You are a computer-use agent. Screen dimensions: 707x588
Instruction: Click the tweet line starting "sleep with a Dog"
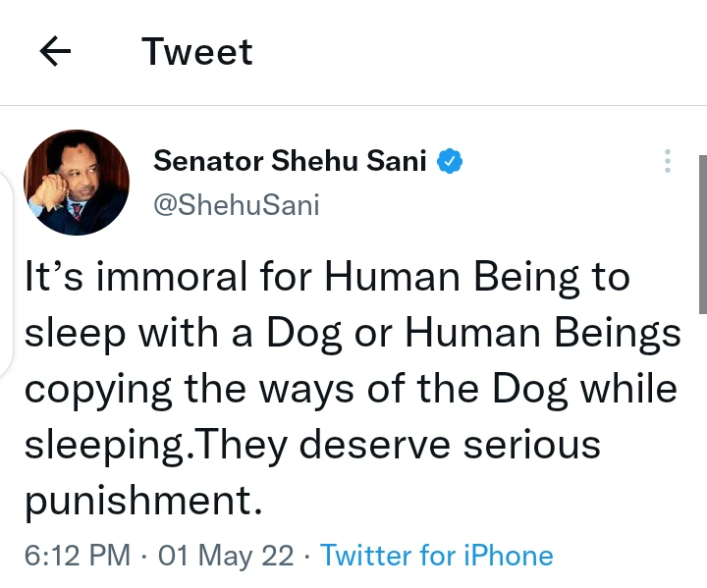click(x=352, y=334)
